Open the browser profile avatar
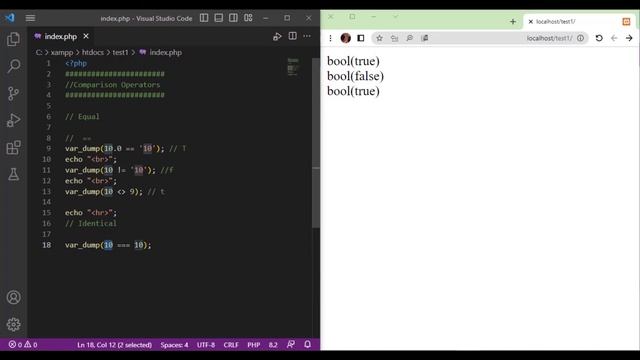The height and width of the screenshot is (360, 640). [346, 38]
